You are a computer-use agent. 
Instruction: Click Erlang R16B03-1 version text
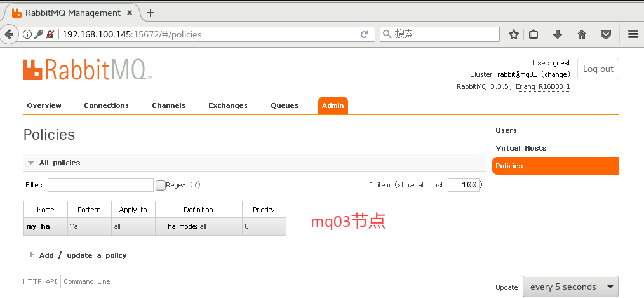point(543,86)
